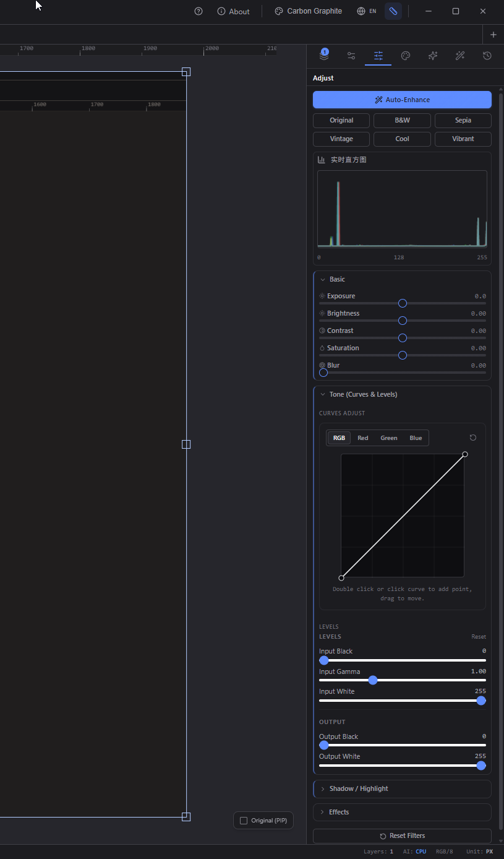Apply the Vintage preset
Viewport: 504px width, 859px height.
pyautogui.click(x=341, y=139)
